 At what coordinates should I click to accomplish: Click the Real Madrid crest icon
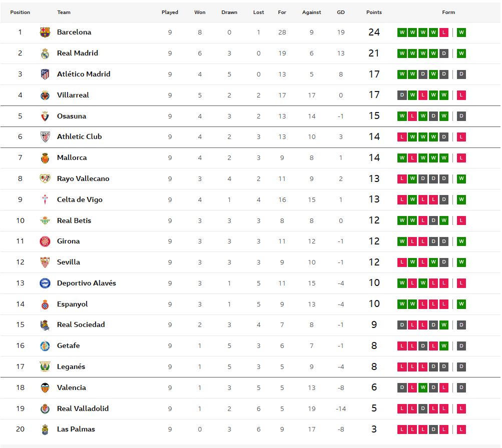click(45, 53)
